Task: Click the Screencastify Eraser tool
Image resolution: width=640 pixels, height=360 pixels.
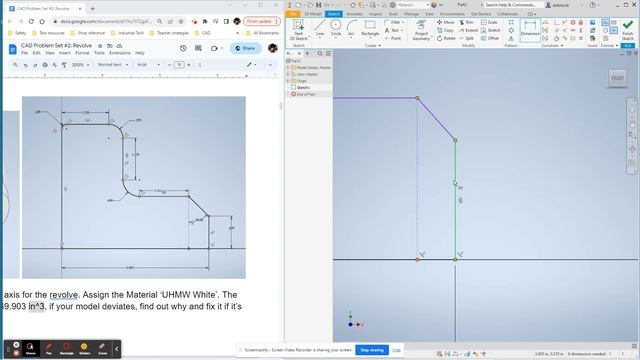Action: [102, 349]
